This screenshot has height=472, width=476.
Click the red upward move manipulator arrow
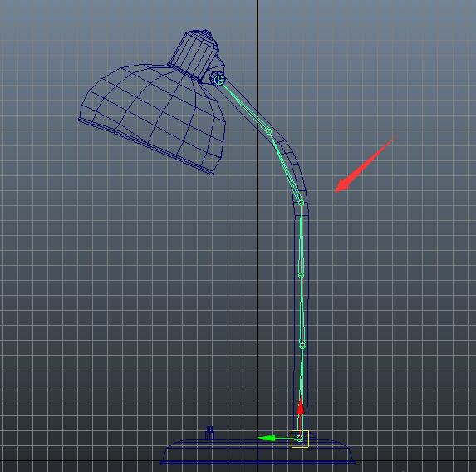coord(300,406)
